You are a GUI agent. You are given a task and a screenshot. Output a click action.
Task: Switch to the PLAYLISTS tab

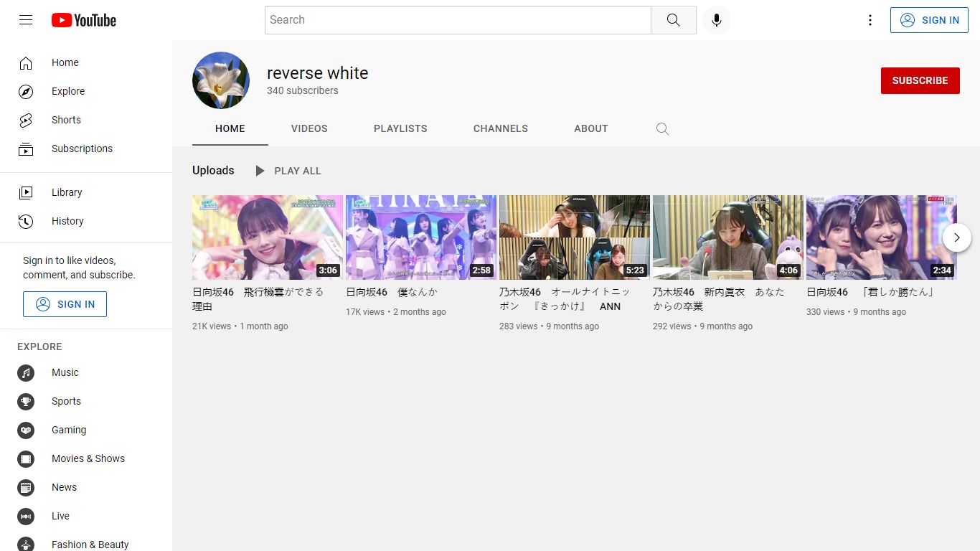(x=400, y=128)
